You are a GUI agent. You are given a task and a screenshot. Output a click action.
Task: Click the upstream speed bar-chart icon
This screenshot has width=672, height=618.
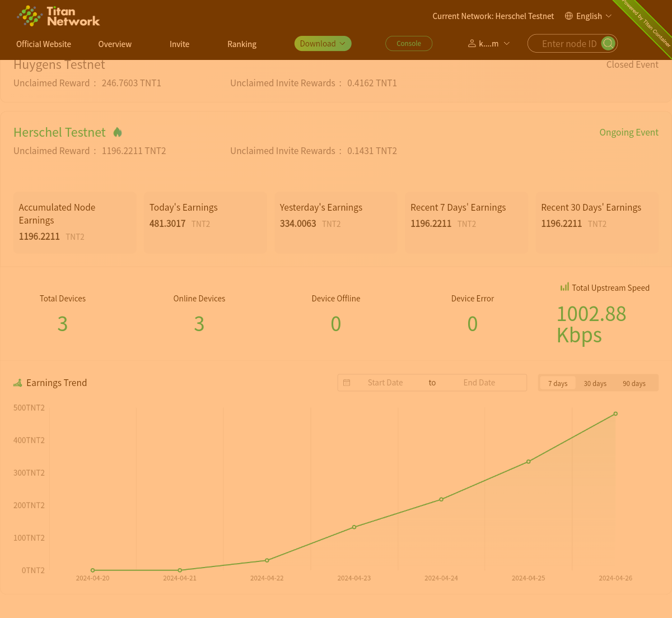click(x=564, y=287)
